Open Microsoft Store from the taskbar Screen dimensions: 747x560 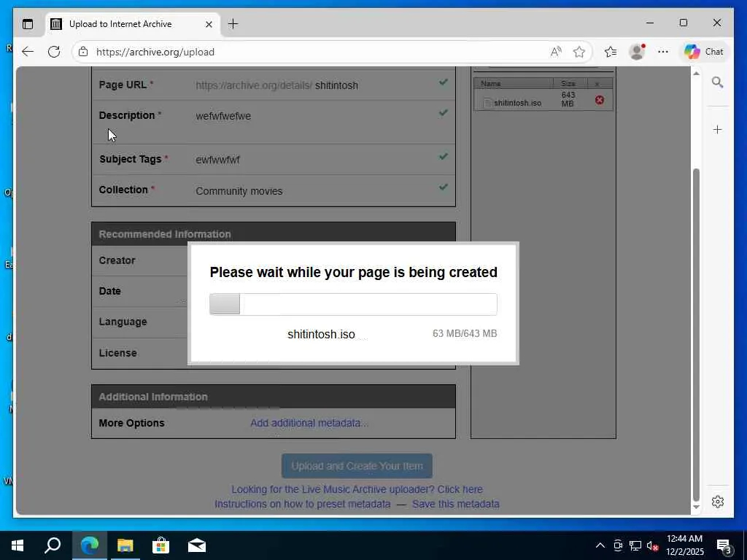point(160,545)
